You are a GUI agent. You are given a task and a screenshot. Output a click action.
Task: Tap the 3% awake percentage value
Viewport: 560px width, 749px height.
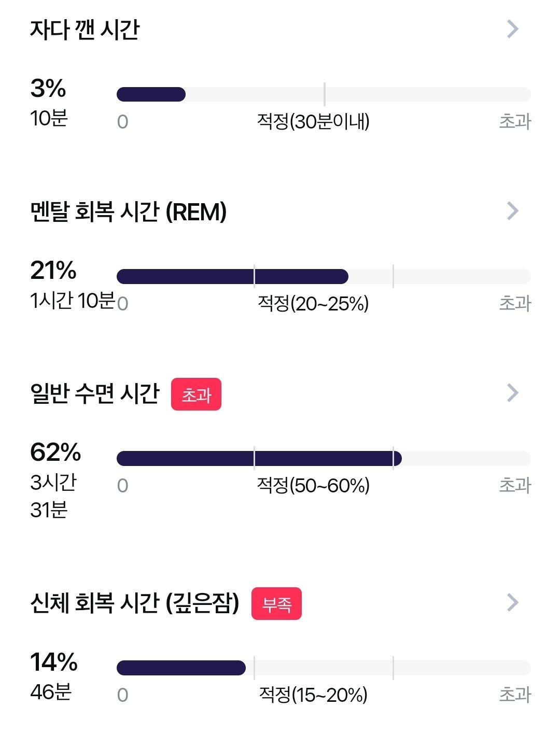click(48, 88)
